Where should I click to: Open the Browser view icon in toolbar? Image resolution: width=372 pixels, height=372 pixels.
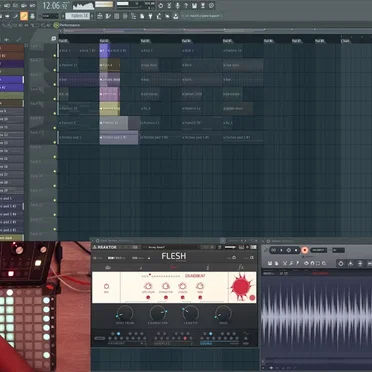point(133,16)
